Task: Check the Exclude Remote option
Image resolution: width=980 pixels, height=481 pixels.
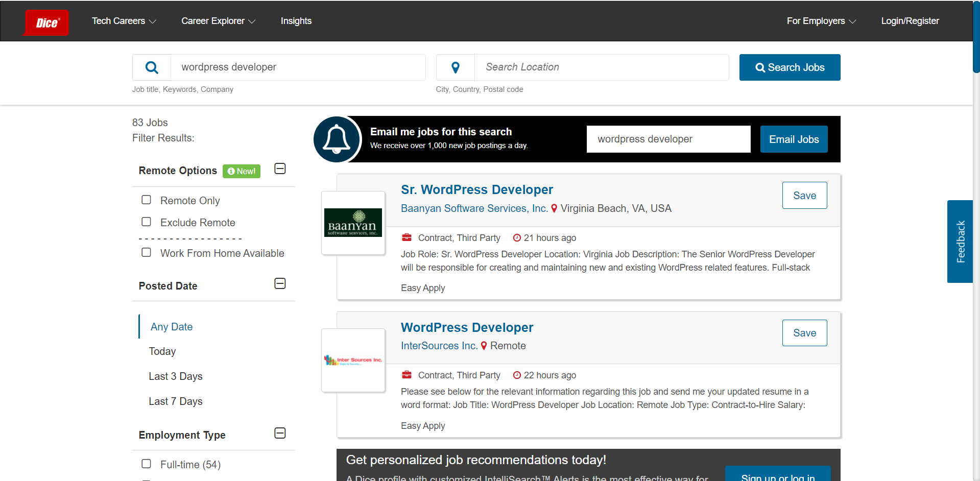Action: point(147,222)
